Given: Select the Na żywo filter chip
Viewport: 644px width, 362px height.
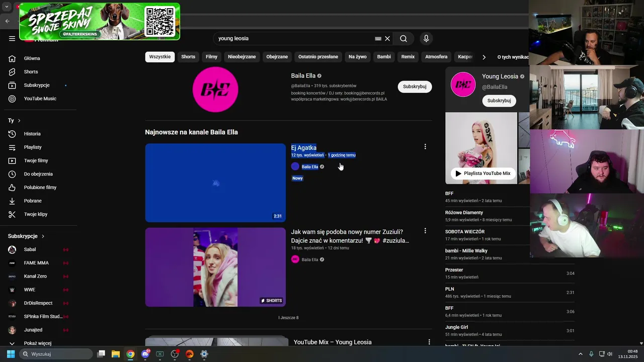Looking at the screenshot, I should 358,57.
